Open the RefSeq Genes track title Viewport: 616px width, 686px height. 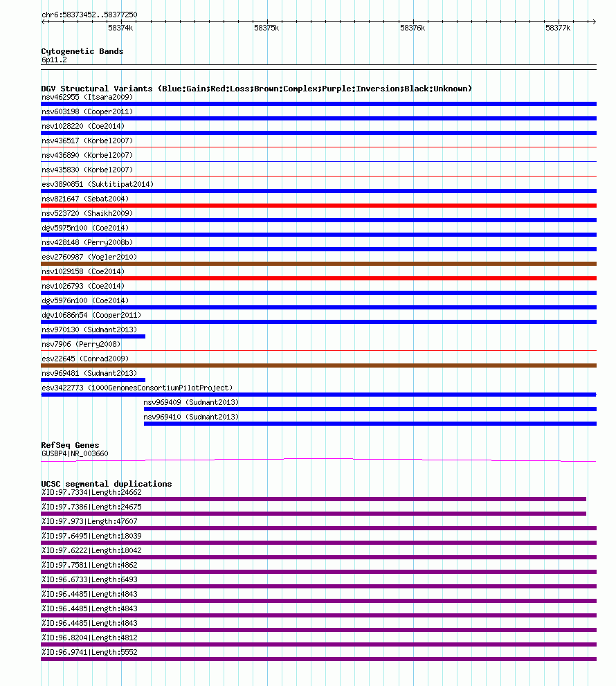[x=70, y=445]
